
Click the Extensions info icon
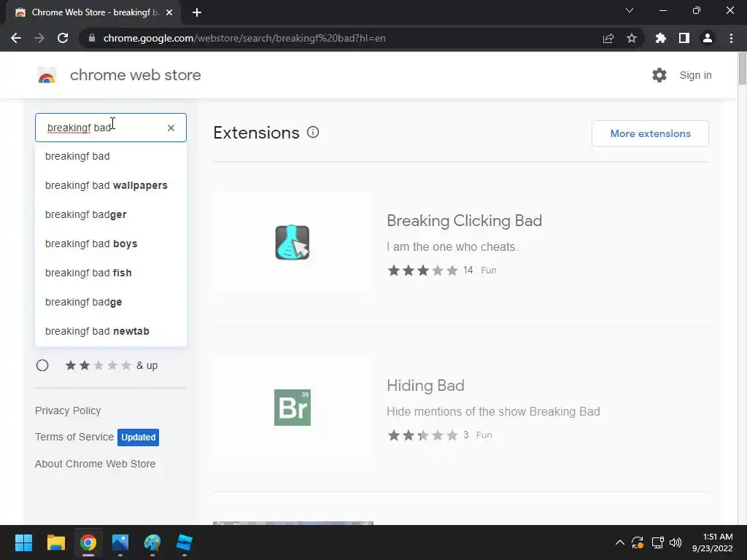pyautogui.click(x=312, y=133)
